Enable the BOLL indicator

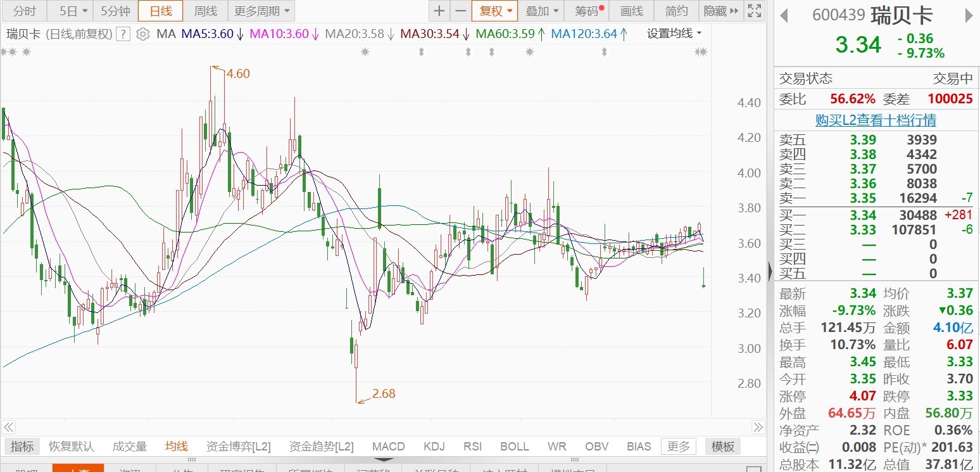(514, 446)
